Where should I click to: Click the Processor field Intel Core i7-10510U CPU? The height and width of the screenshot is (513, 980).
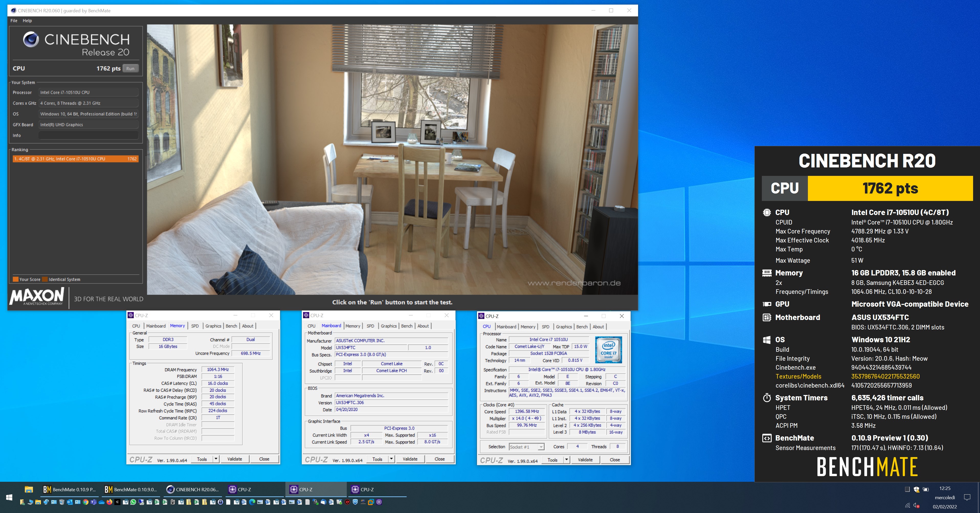pos(88,92)
